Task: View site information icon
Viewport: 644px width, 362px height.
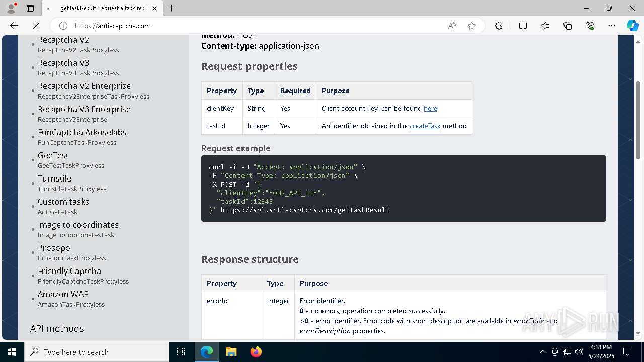Action: point(63,26)
